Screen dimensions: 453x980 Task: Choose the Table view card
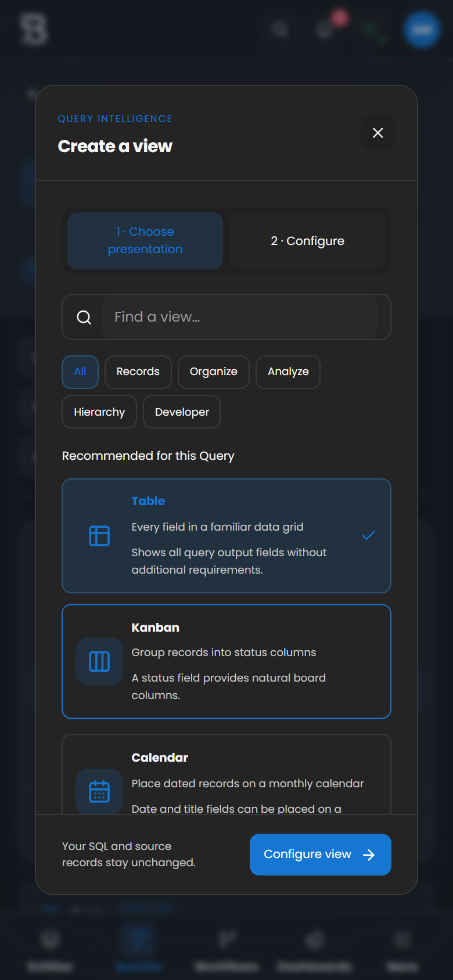(x=227, y=535)
